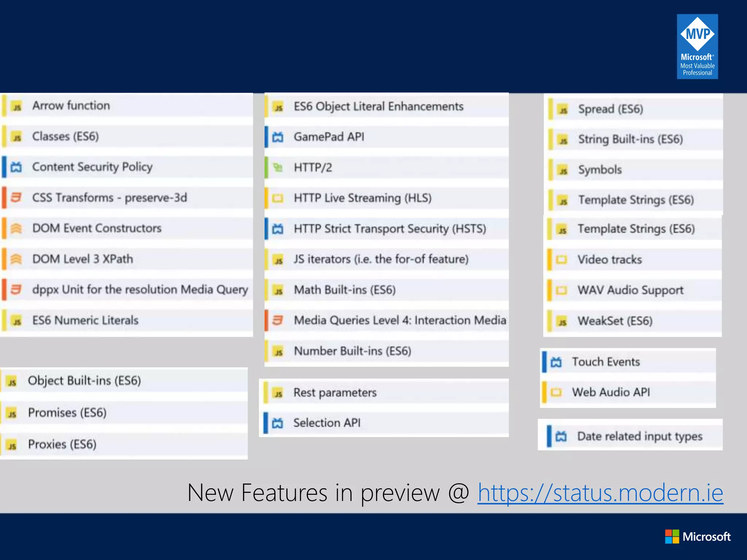Click the blue icon beside Date related input types
747x560 pixels.
pyautogui.click(x=561, y=436)
